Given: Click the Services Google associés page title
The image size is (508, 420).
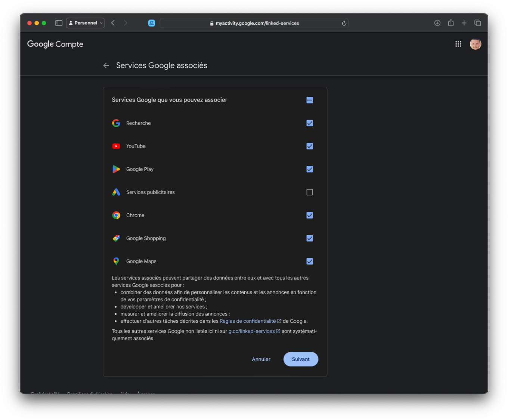Looking at the screenshot, I should pyautogui.click(x=162, y=65).
